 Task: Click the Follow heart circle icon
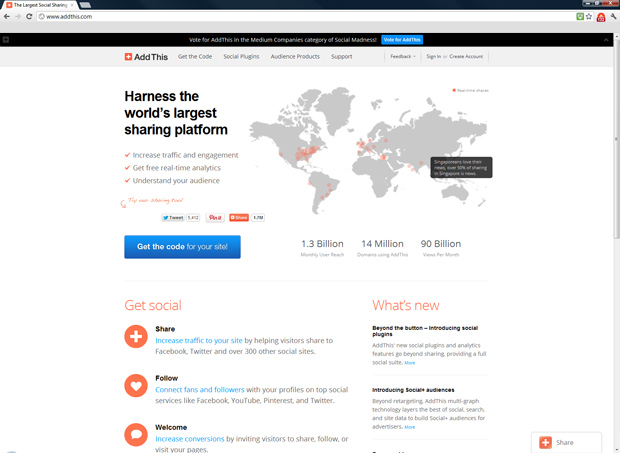pyautogui.click(x=136, y=385)
